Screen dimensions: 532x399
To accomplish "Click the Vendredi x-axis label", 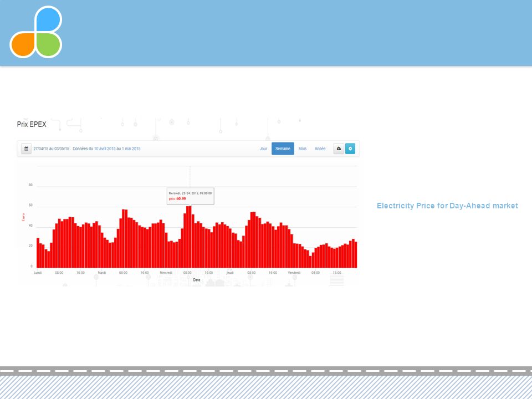I will (x=294, y=273).
